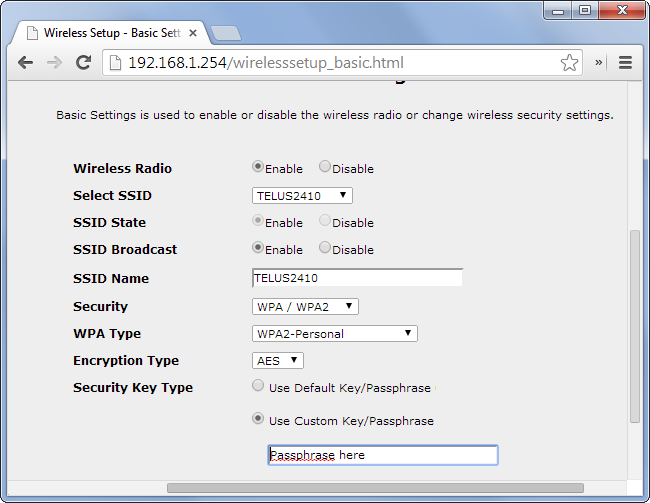650x503 pixels.
Task: Click the browser back arrow
Action: [26, 63]
